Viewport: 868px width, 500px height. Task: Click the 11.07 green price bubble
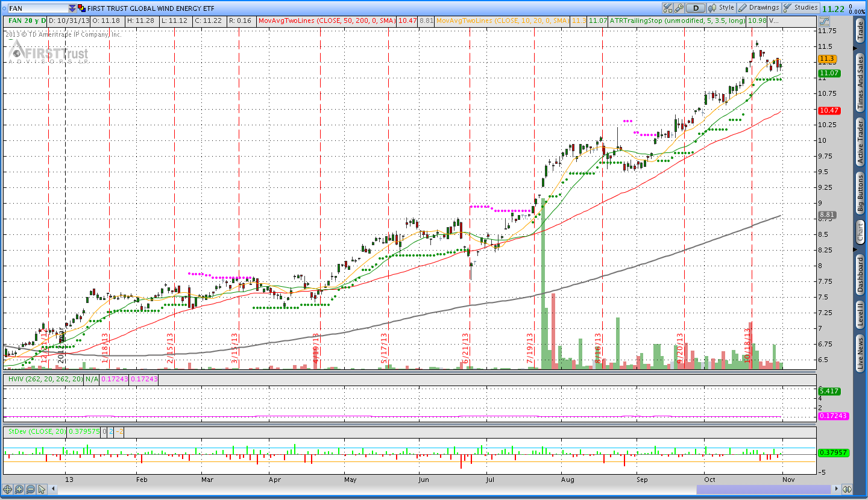(x=829, y=73)
